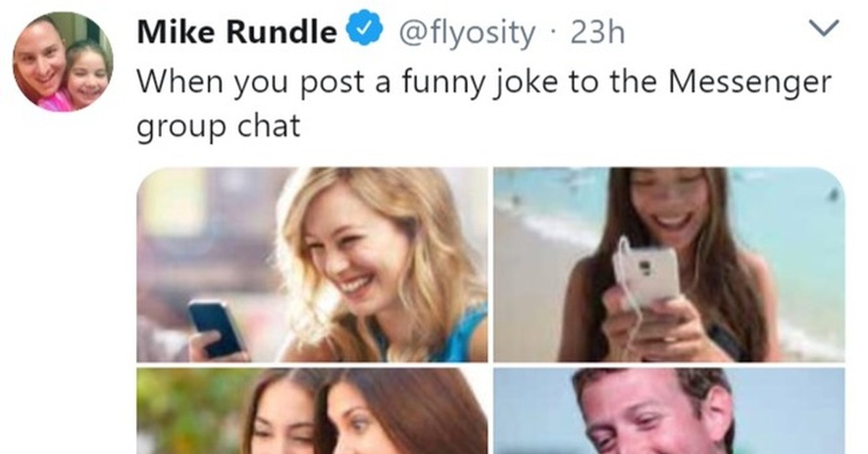The height and width of the screenshot is (454, 868).
Task: Open the blonde woman laughing photo
Action: 312,265
